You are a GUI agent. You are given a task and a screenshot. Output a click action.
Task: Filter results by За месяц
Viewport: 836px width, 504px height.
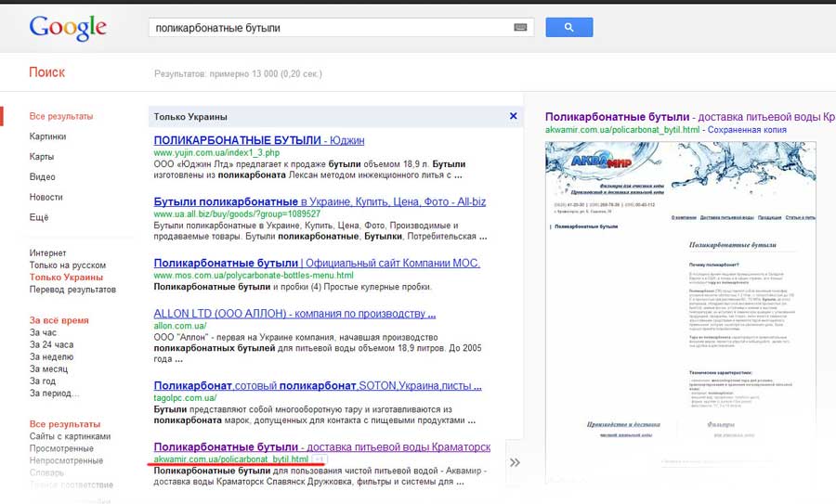click(x=48, y=368)
